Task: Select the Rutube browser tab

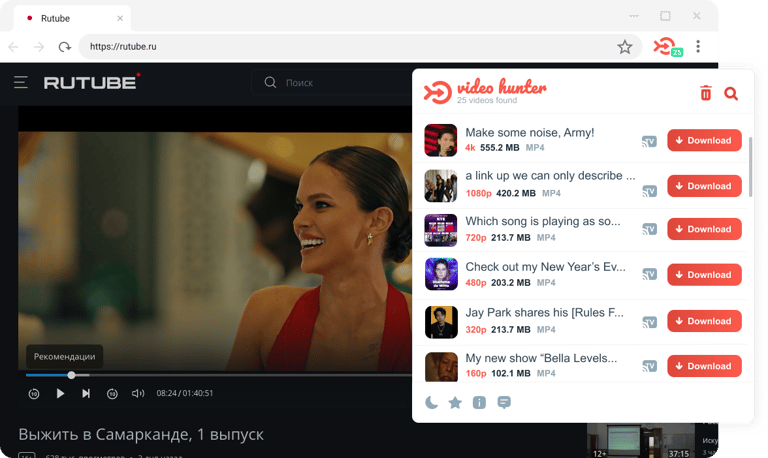Action: point(72,18)
